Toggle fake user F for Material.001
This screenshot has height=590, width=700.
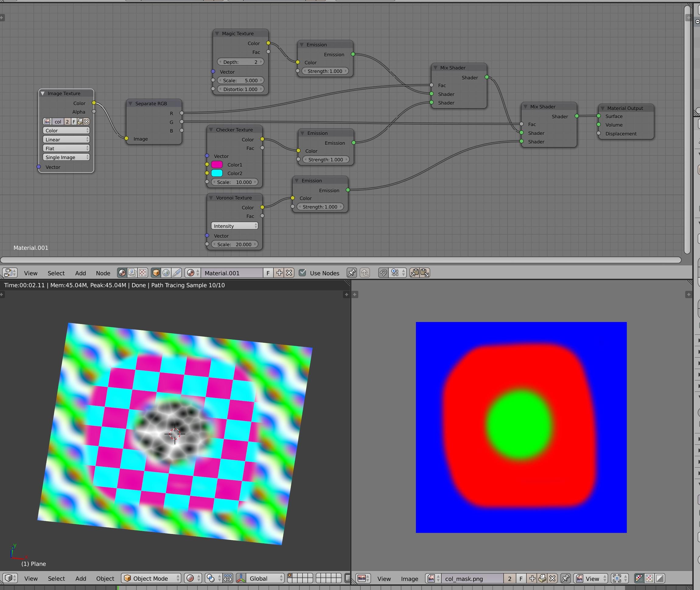[268, 273]
